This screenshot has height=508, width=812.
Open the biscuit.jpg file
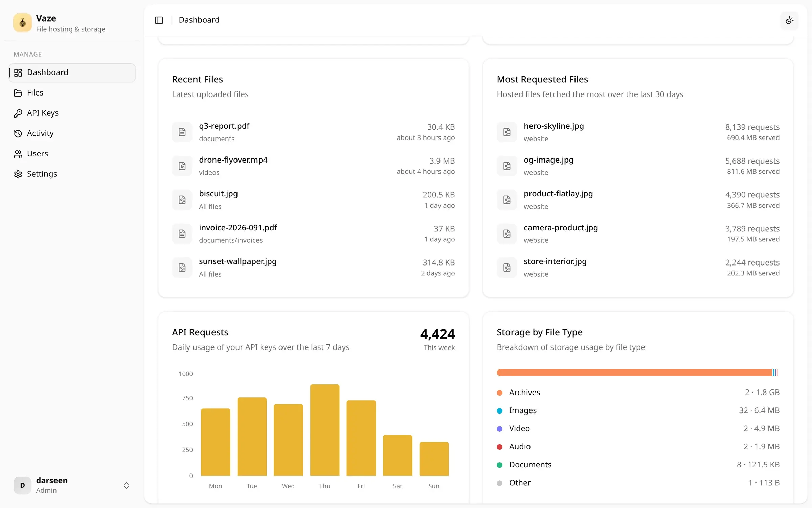coord(218,194)
